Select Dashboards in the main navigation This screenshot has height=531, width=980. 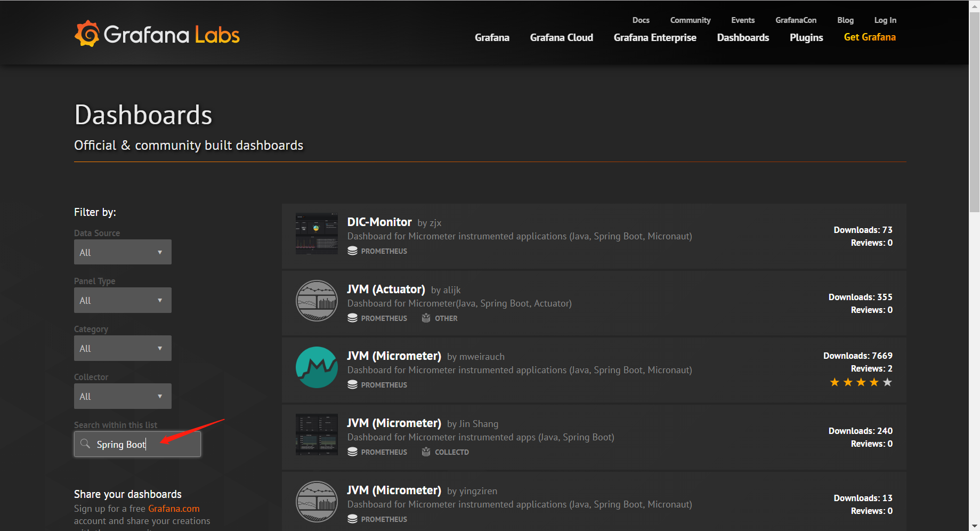[743, 37]
